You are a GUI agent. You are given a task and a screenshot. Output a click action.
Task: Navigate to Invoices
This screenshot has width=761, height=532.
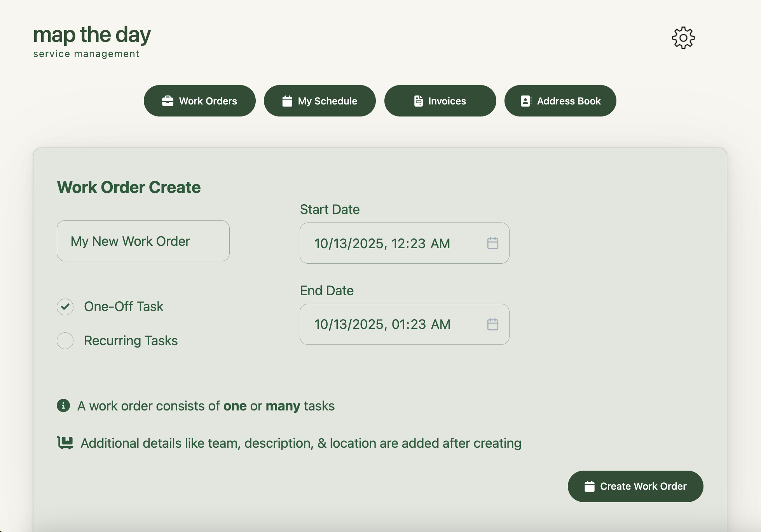point(440,101)
